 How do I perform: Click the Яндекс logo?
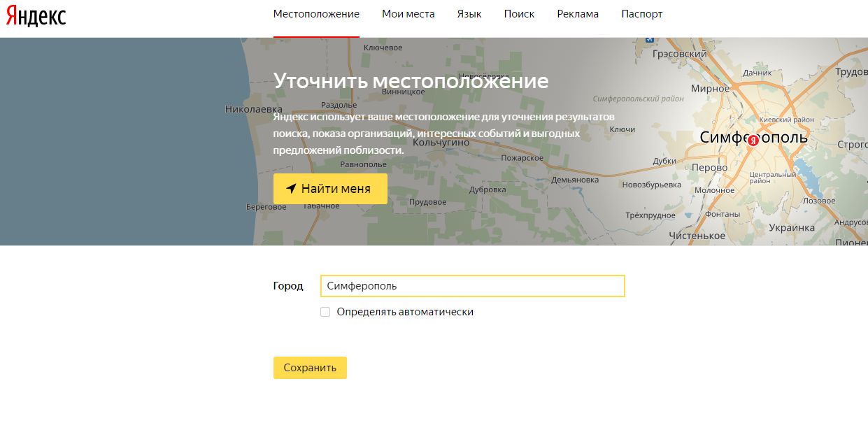click(x=36, y=15)
